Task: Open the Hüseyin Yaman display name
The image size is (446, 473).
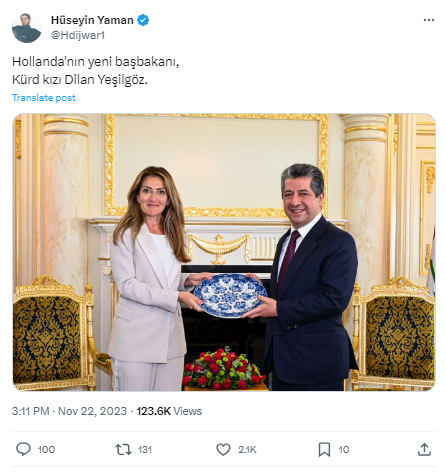Action: click(x=92, y=20)
